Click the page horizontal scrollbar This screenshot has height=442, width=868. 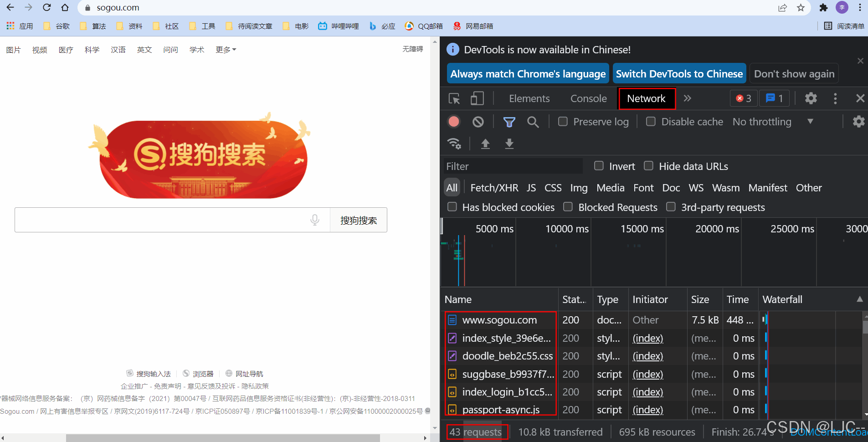[x=223, y=437]
